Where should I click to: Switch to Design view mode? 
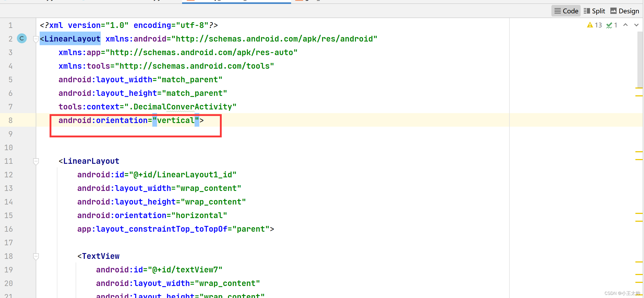pyautogui.click(x=625, y=11)
